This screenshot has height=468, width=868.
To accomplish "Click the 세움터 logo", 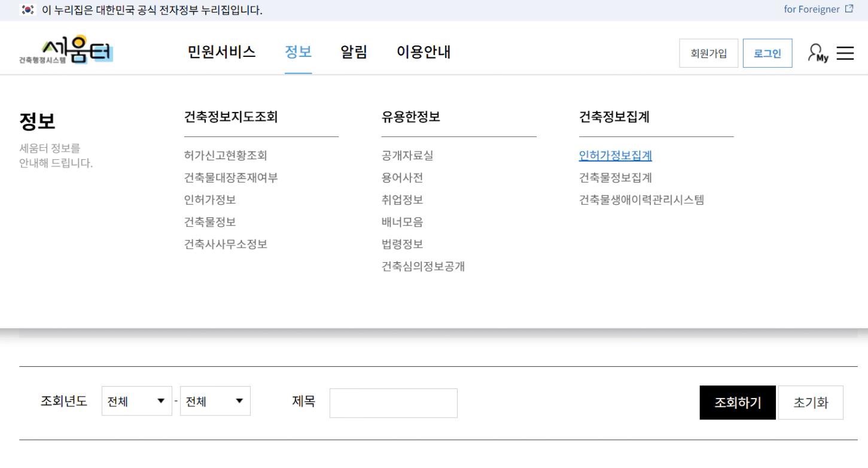I will click(x=66, y=50).
